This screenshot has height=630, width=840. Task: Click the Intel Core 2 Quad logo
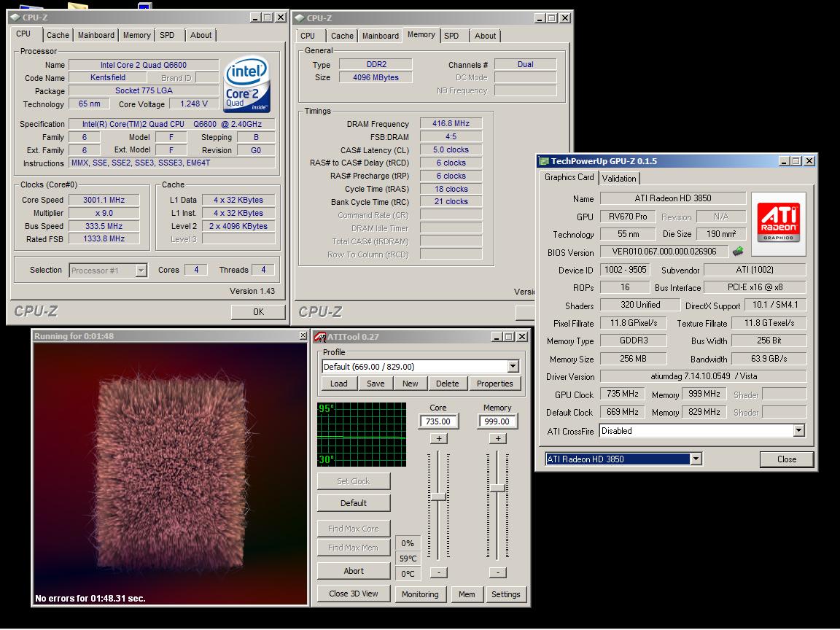pyautogui.click(x=246, y=85)
